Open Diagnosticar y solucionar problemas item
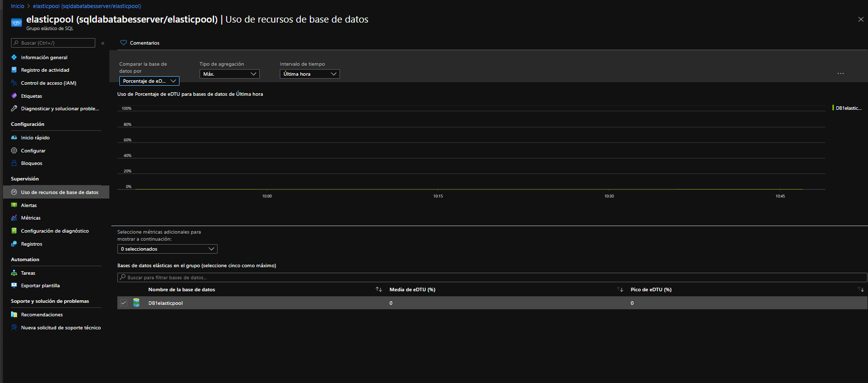Viewport: 868px width, 383px height. (x=60, y=109)
